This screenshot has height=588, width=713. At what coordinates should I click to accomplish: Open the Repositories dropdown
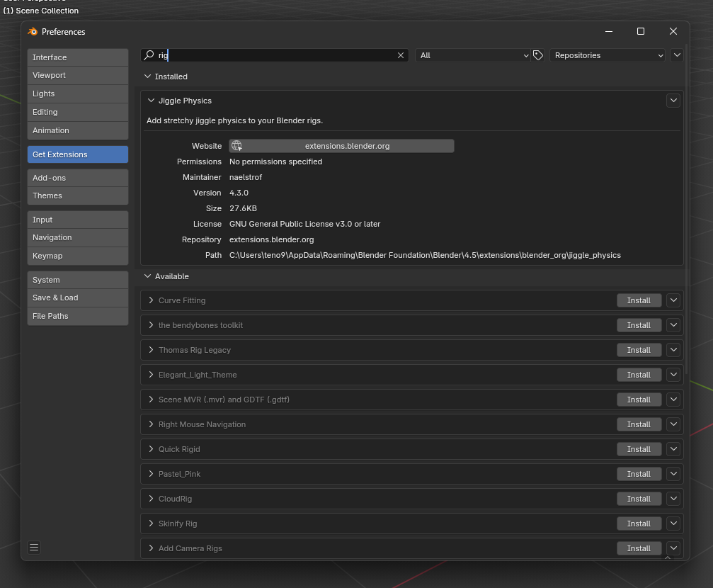[x=608, y=55]
